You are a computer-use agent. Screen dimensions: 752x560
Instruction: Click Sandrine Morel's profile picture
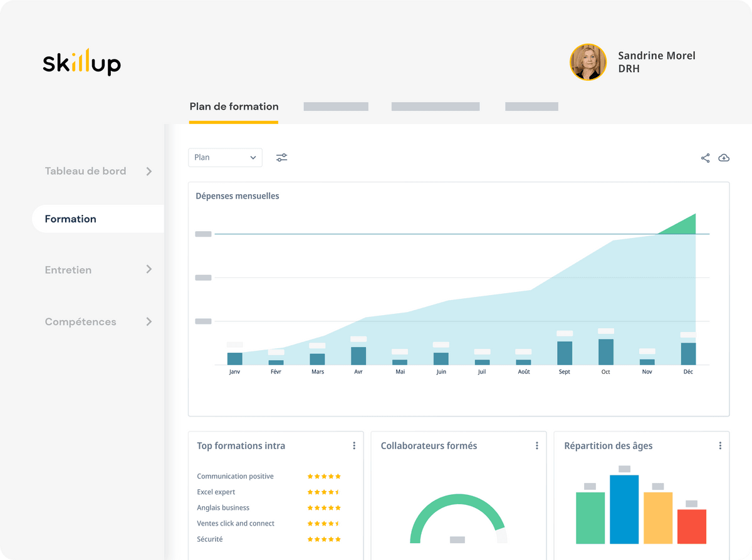click(588, 62)
